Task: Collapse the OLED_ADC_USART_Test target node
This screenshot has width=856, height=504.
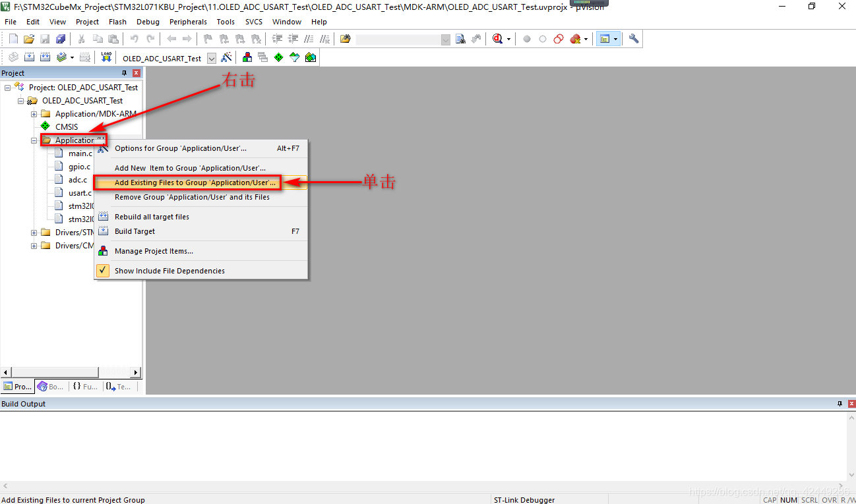Action: point(21,101)
